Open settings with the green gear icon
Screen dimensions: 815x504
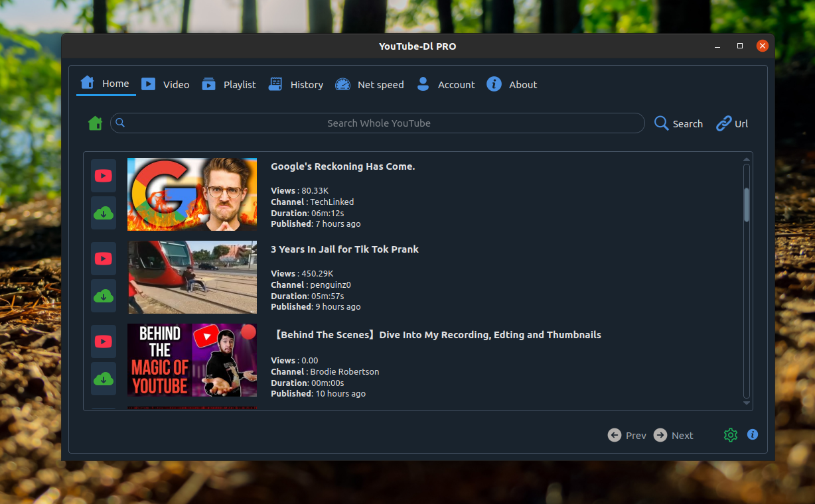point(731,435)
